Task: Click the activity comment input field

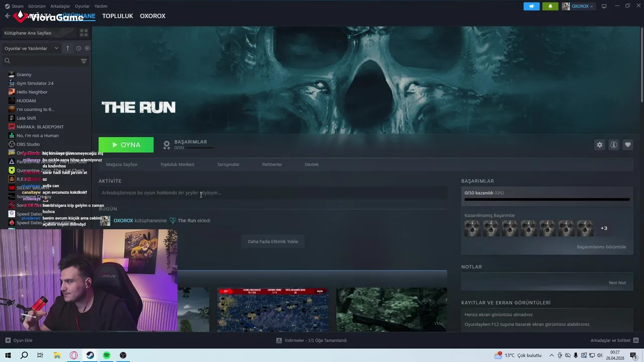Action: [x=273, y=193]
